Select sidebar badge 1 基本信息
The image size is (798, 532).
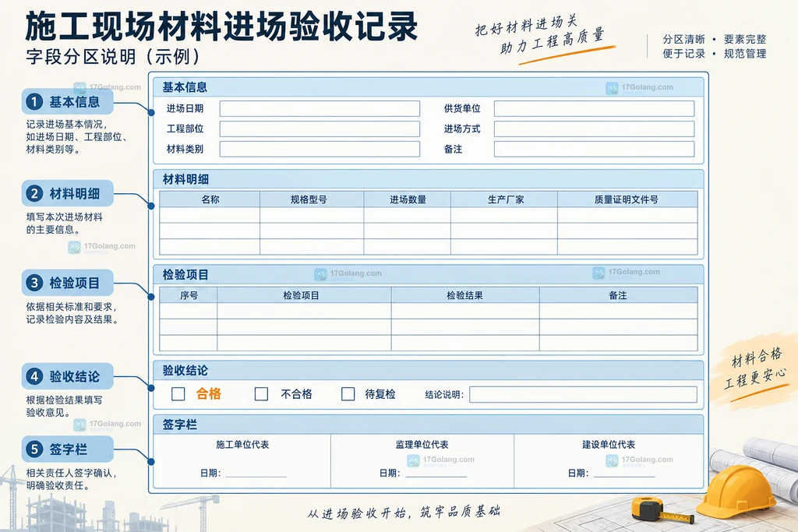tap(67, 102)
